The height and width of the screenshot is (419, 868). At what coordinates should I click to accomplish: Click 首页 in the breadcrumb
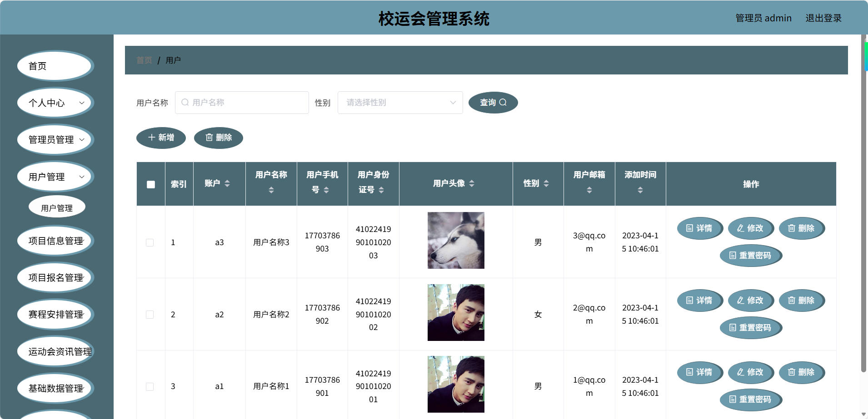[144, 60]
